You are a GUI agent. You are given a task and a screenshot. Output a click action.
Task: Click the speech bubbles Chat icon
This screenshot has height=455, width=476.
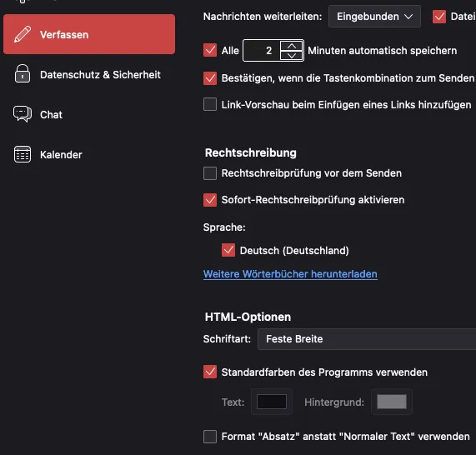pos(23,114)
